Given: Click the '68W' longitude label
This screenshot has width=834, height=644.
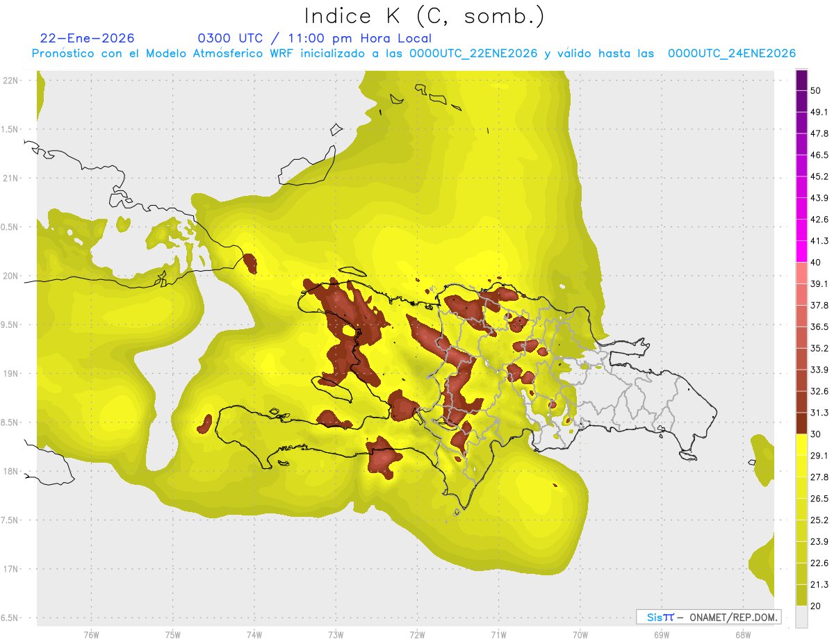Looking at the screenshot, I should click(743, 636).
